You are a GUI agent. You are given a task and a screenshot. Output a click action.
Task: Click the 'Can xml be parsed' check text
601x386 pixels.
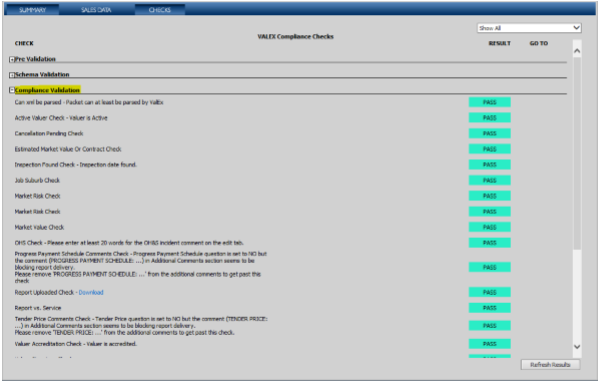[89, 102]
